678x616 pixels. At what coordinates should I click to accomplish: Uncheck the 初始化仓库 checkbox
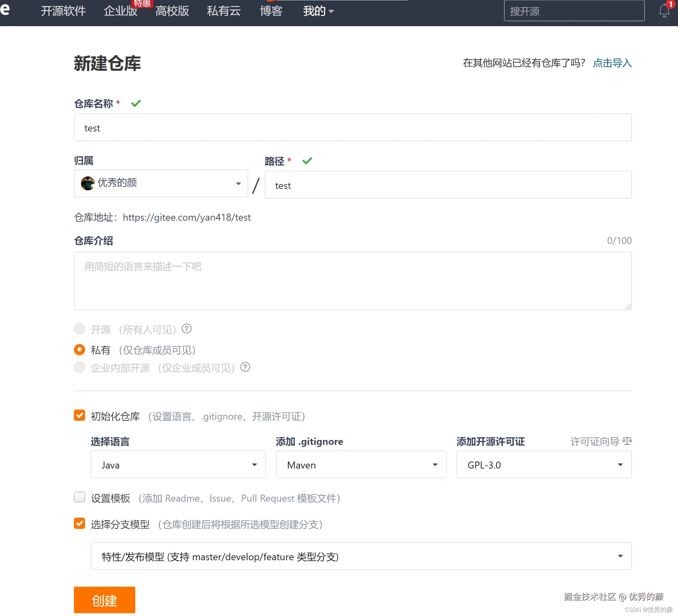pyautogui.click(x=80, y=415)
